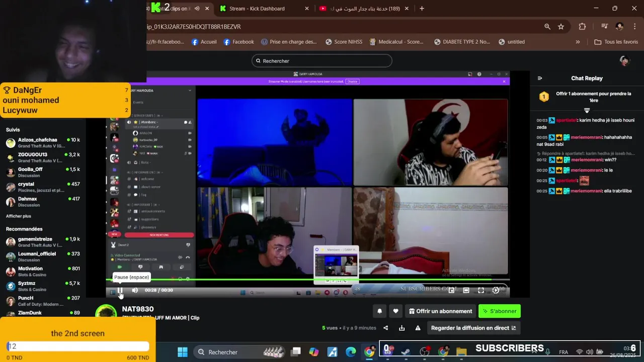Image resolution: width=644 pixels, height=362 pixels.
Task: Open Task View on taskbar
Action: pyautogui.click(x=296, y=352)
